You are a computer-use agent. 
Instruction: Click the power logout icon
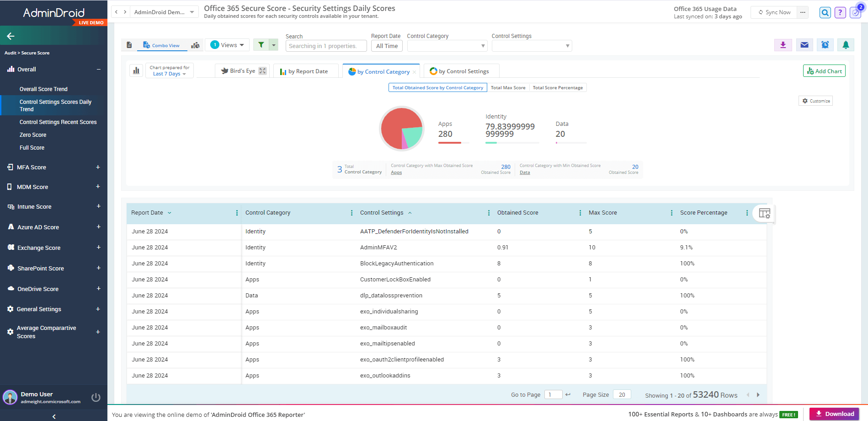point(96,397)
